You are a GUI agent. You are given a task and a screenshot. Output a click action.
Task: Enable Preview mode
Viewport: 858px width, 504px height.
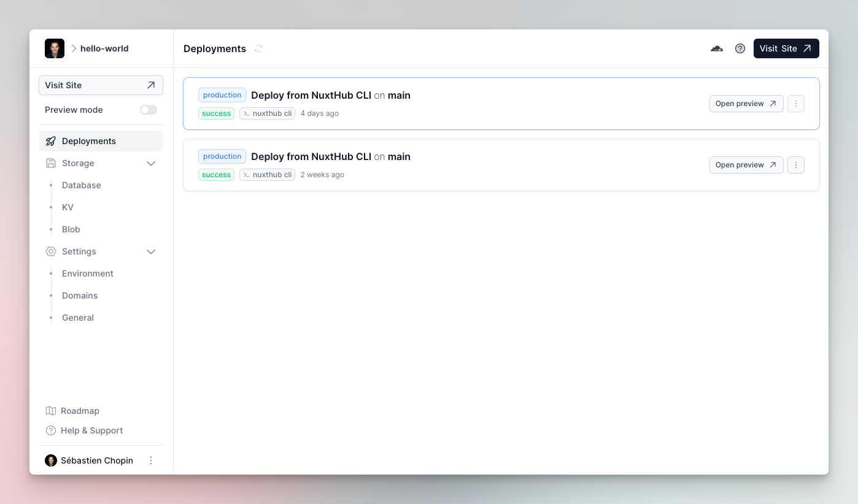148,109
